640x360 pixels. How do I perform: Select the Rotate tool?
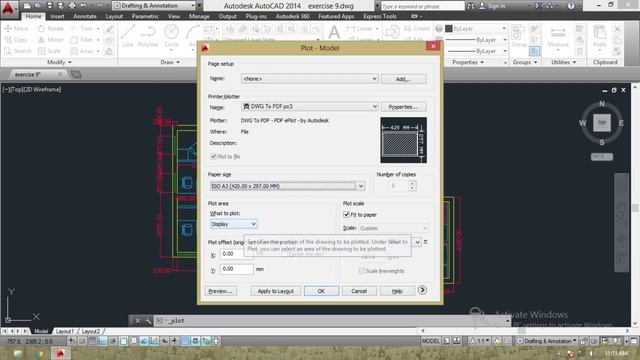[51, 29]
